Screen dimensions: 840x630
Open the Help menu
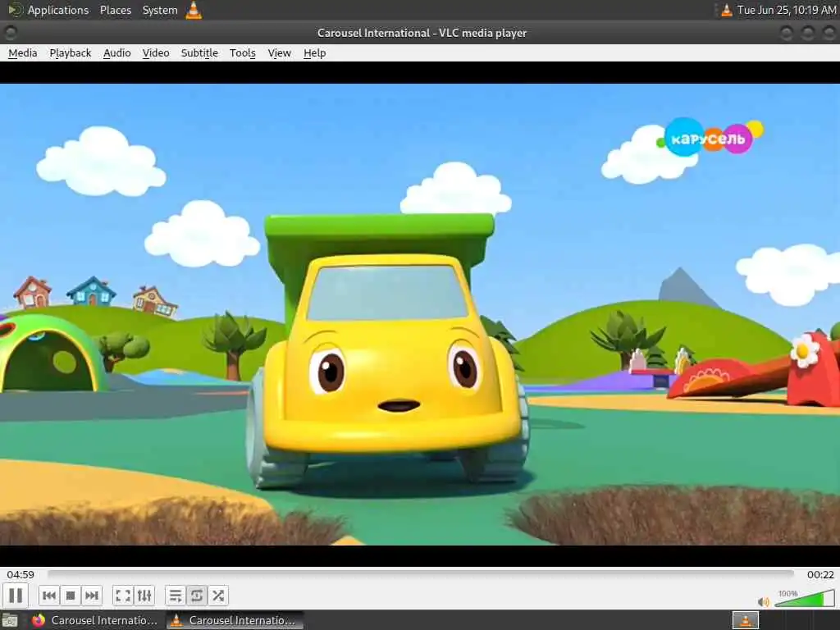point(314,53)
